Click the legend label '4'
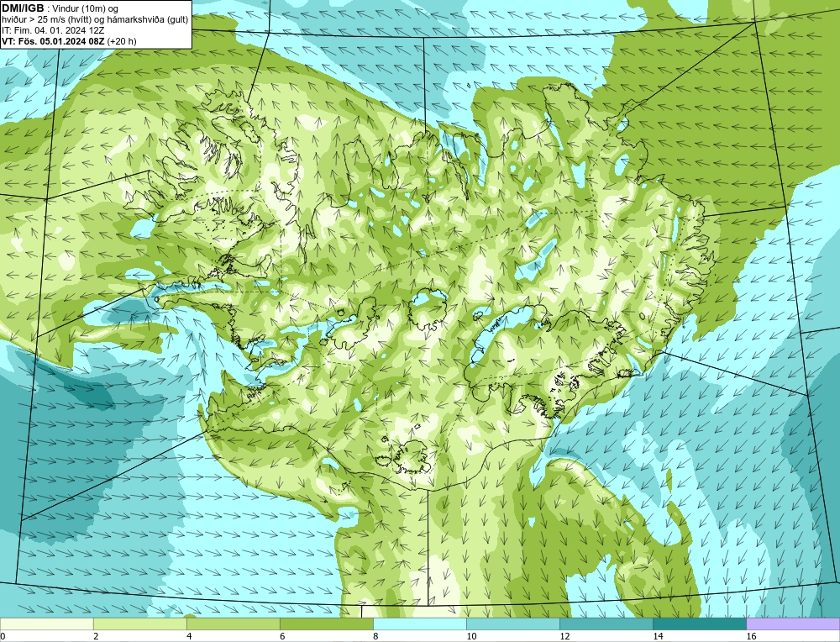 pos(188,636)
